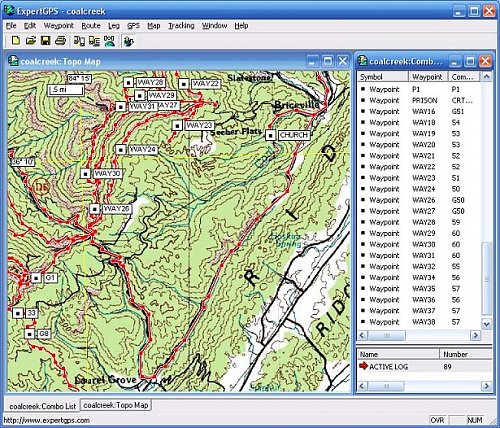
Task: Click the red arrow ACTIVE LOG icon
Action: click(x=363, y=366)
